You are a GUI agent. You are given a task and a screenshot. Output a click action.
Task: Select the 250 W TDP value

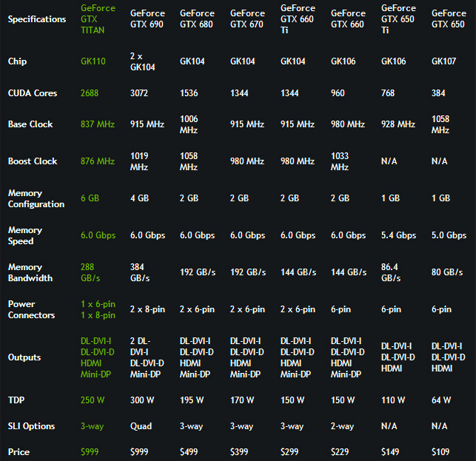[93, 400]
